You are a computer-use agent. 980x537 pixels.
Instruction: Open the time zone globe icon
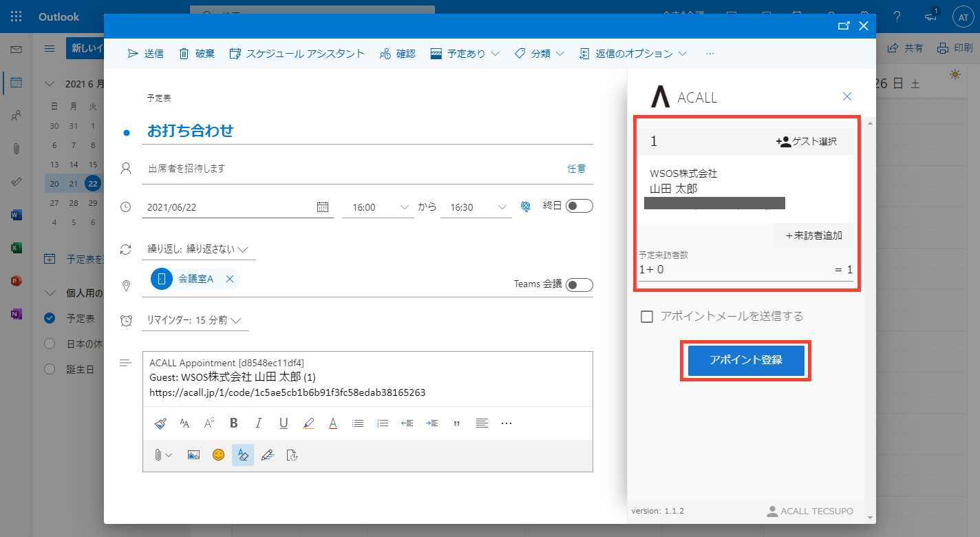526,207
